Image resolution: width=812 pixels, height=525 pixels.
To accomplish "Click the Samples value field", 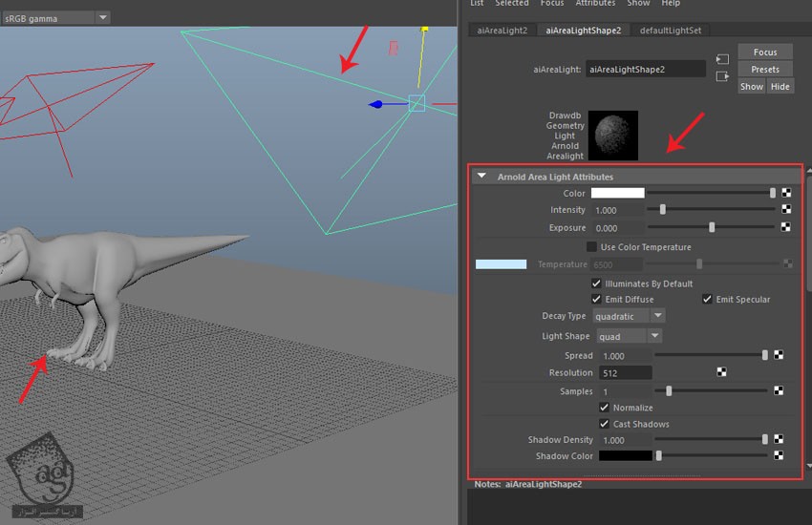I will point(626,391).
